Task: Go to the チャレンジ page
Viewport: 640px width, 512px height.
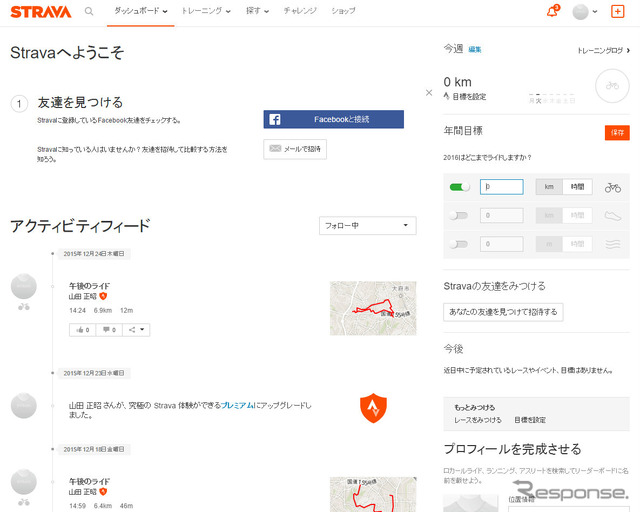Action: click(300, 11)
